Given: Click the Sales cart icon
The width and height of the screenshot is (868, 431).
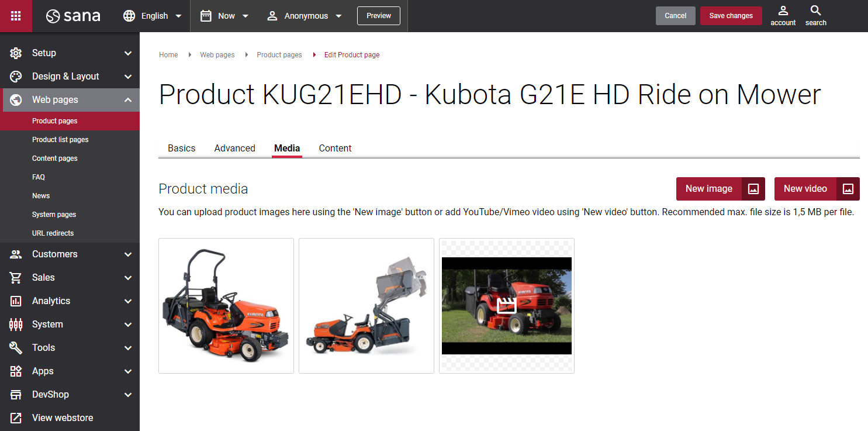Looking at the screenshot, I should pyautogui.click(x=16, y=278).
